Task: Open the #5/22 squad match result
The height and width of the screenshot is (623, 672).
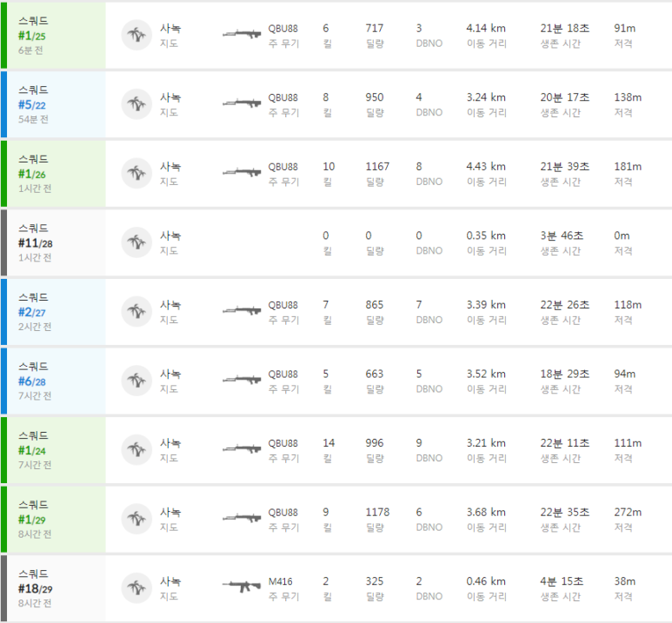Action: click(x=336, y=104)
